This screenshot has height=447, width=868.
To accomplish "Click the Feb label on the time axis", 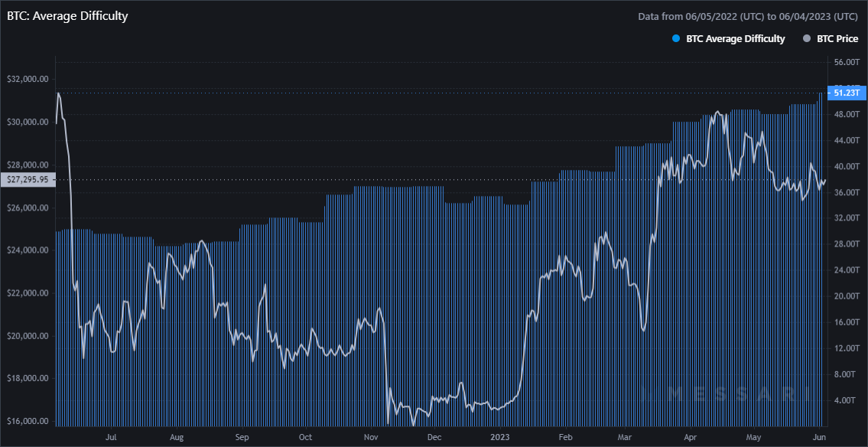I will [565, 436].
